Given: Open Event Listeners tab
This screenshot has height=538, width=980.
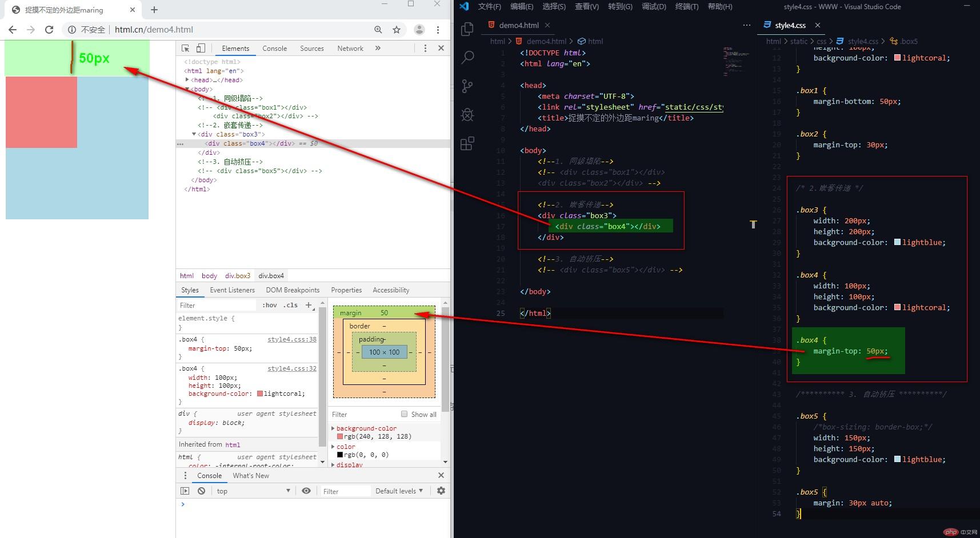Looking at the screenshot, I should pyautogui.click(x=232, y=290).
